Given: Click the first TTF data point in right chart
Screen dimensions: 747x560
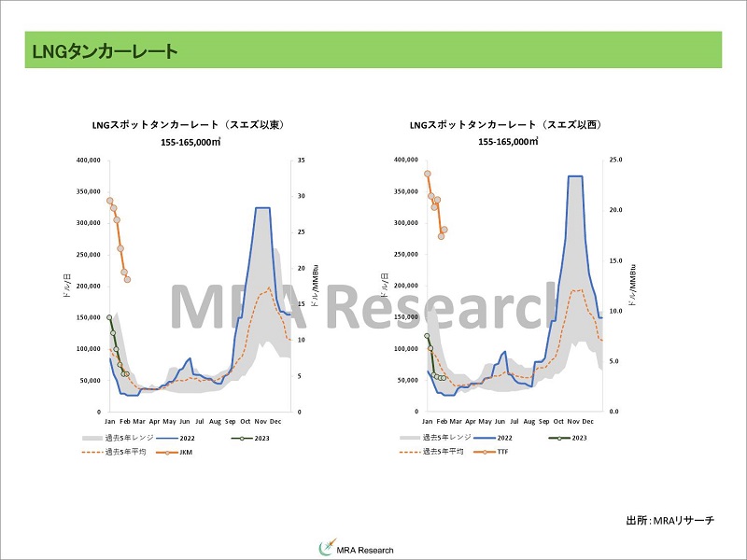Looking at the screenshot, I should (x=427, y=174).
